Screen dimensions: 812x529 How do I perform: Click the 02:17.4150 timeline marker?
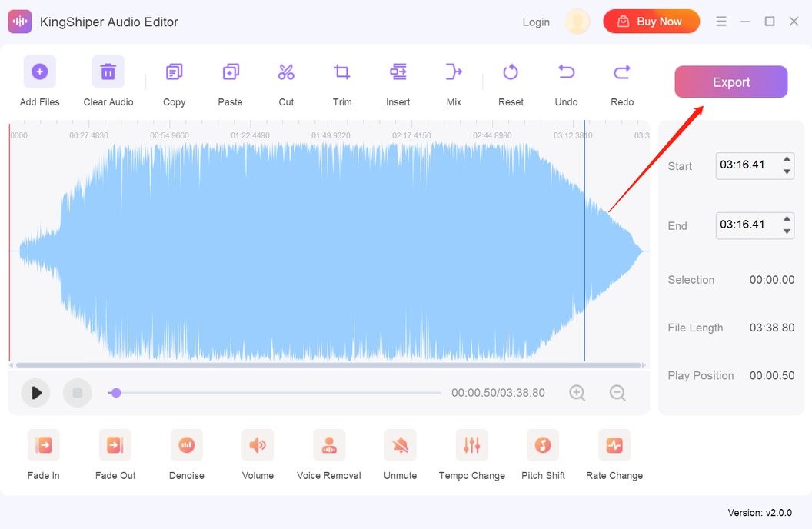411,135
